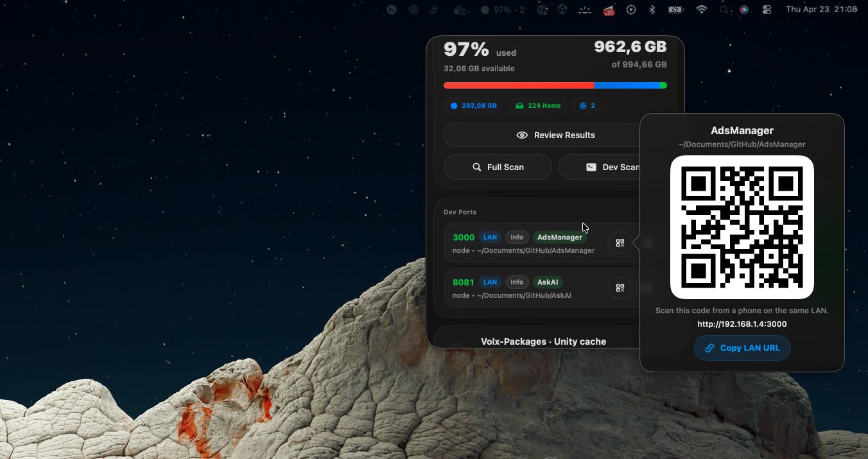Screen dimensions: 868x459
Task: Click the Dev Ports section label
Action: point(460,212)
